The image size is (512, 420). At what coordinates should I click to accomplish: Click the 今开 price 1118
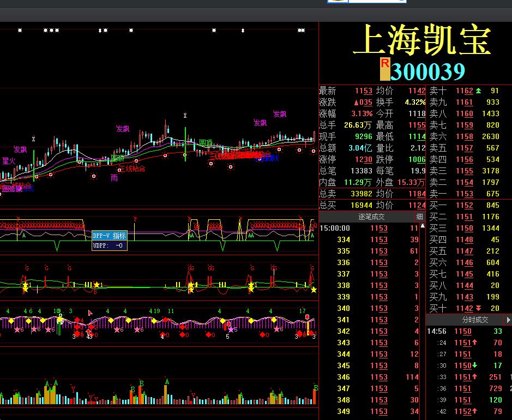tap(417, 113)
